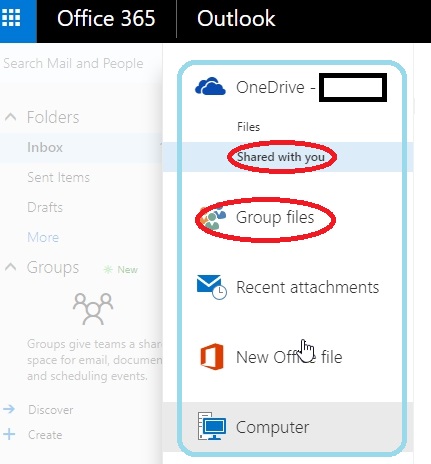The width and height of the screenshot is (431, 464).
Task: Click the Folders heading text
Action: tap(53, 117)
